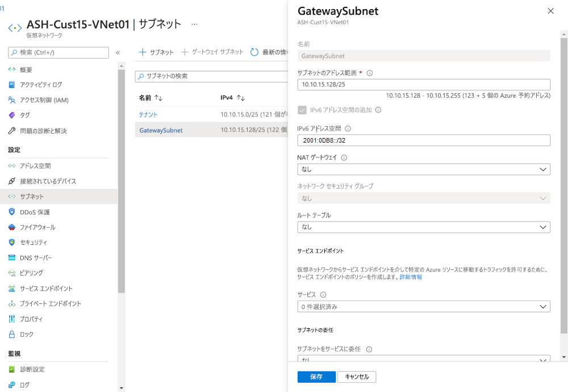Toggle the IPv6 アドレス空間の追加 checkbox
The image size is (568, 392).
(x=302, y=110)
